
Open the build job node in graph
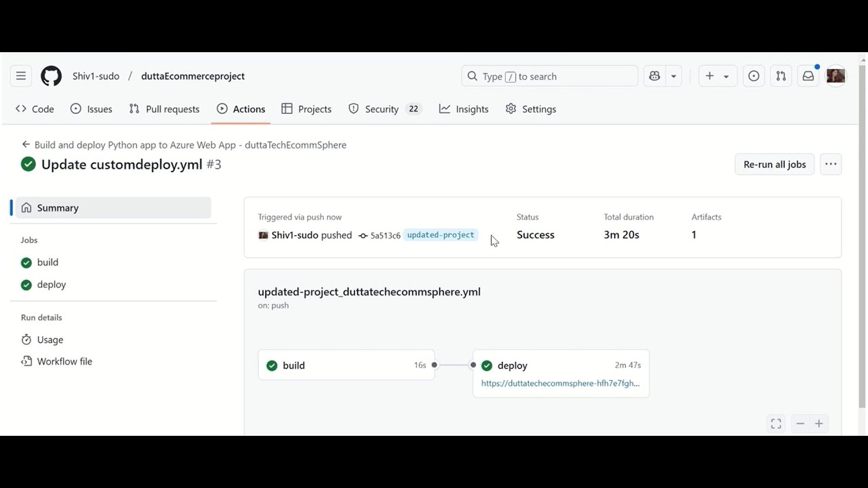tap(346, 365)
